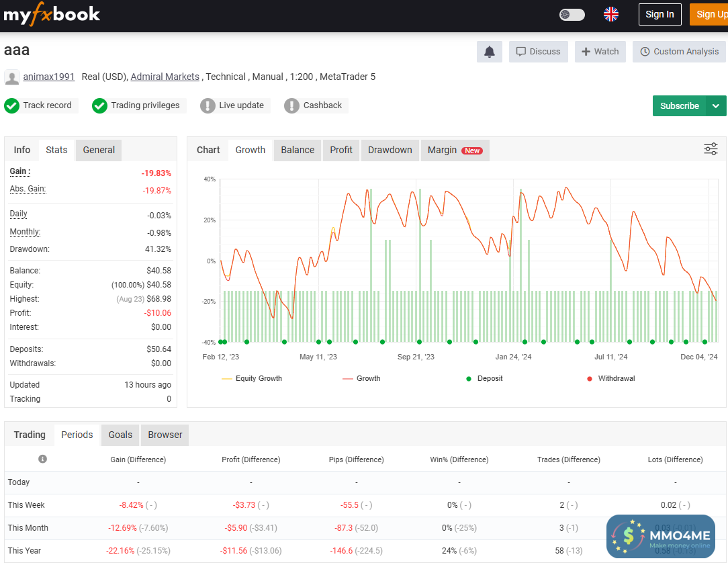Click the info icon in Periods table

click(x=42, y=459)
